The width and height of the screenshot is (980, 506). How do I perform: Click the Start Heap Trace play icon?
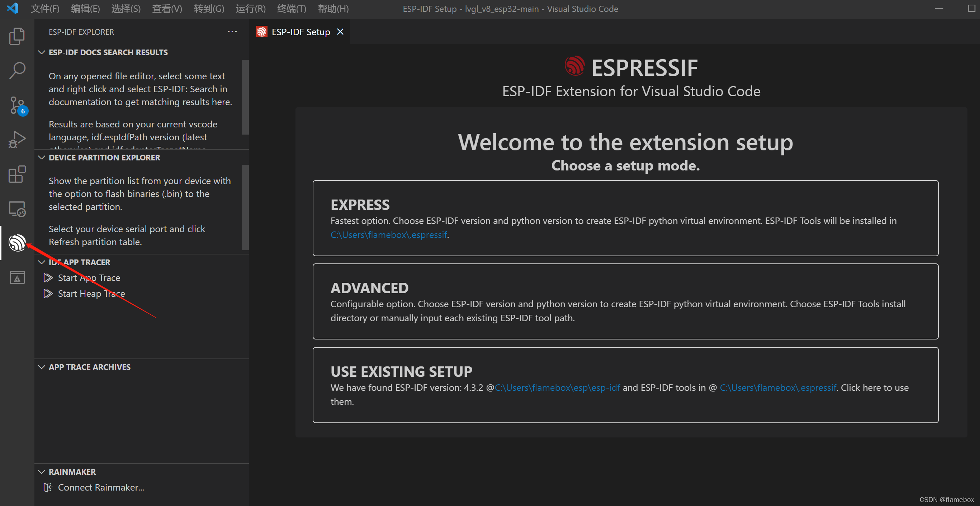coord(48,294)
